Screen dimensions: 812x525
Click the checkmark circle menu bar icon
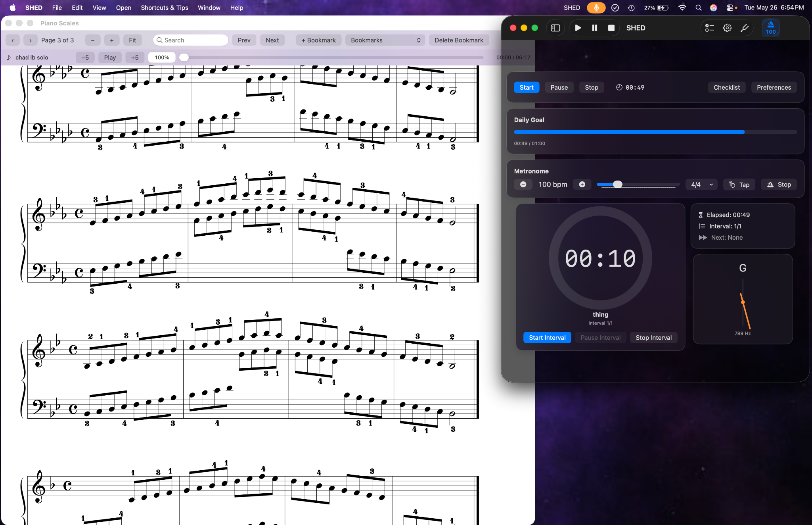click(615, 8)
